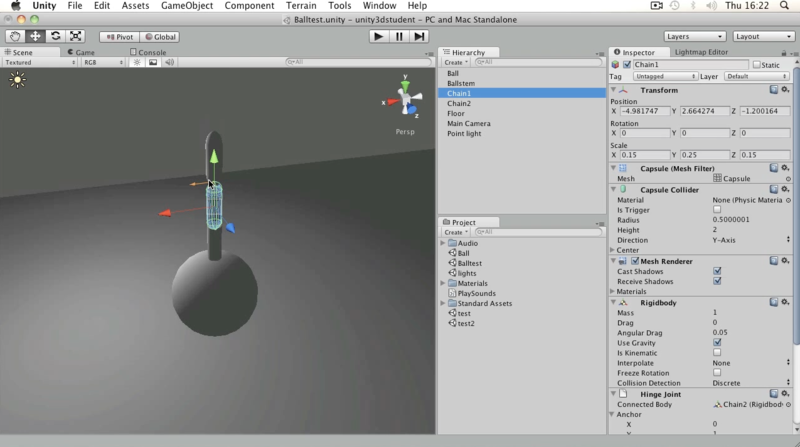Enable Is Trigger checkbox
The height and width of the screenshot is (447, 800).
717,210
